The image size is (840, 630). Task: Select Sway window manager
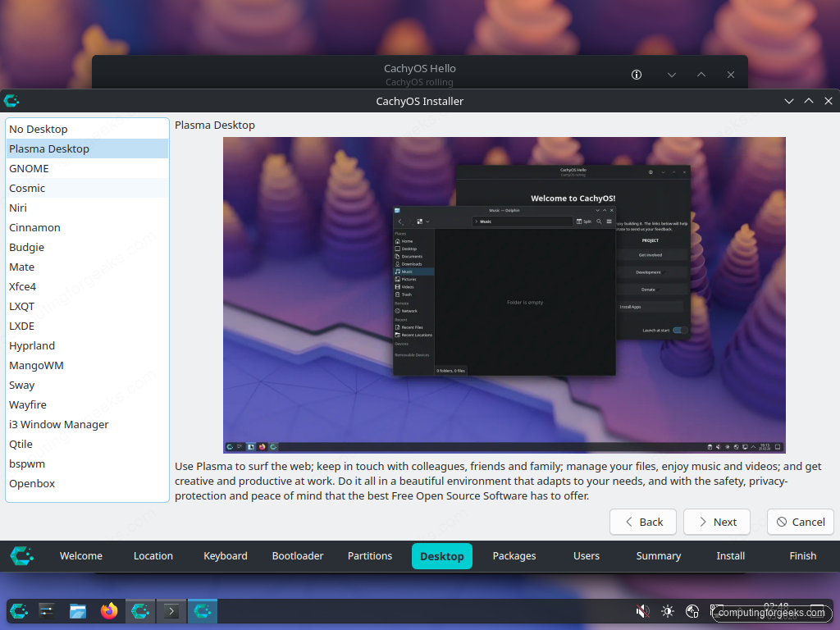87,386
